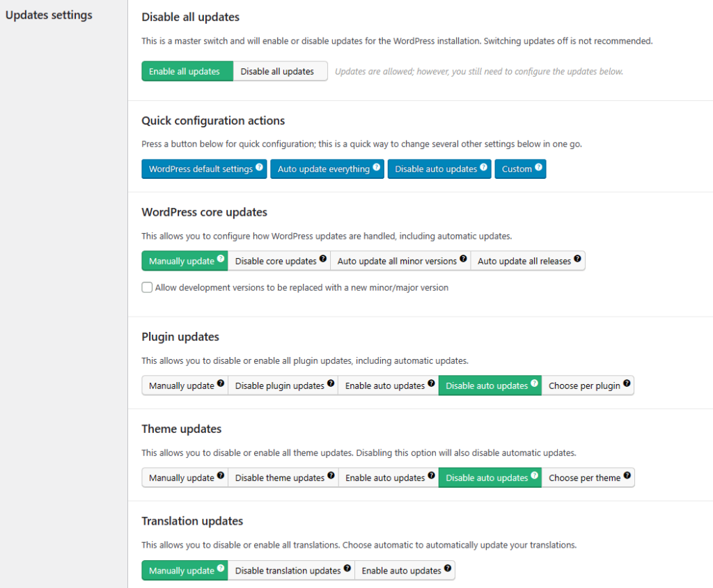Set translation updates to Manually update

pos(185,571)
